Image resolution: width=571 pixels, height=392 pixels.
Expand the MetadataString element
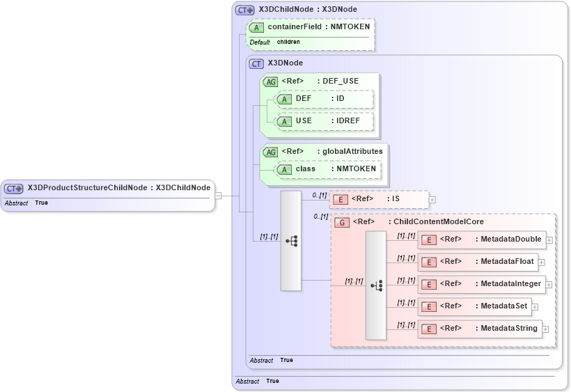pos(545,329)
